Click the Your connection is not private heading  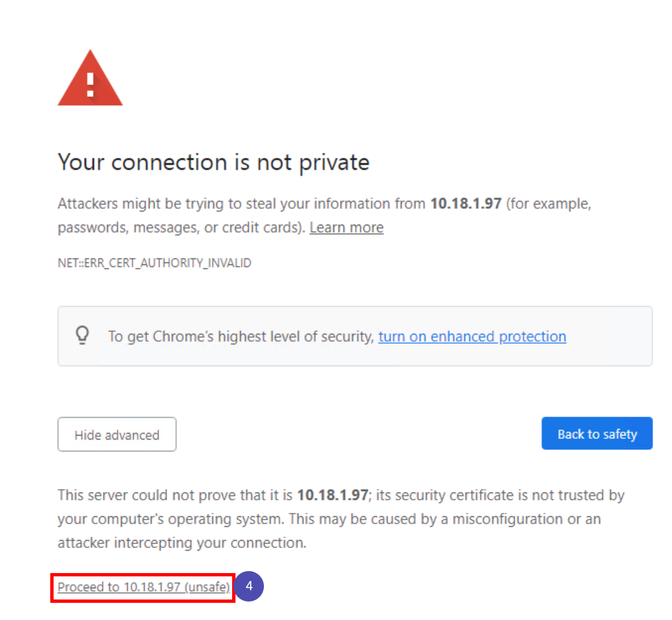pos(214,163)
